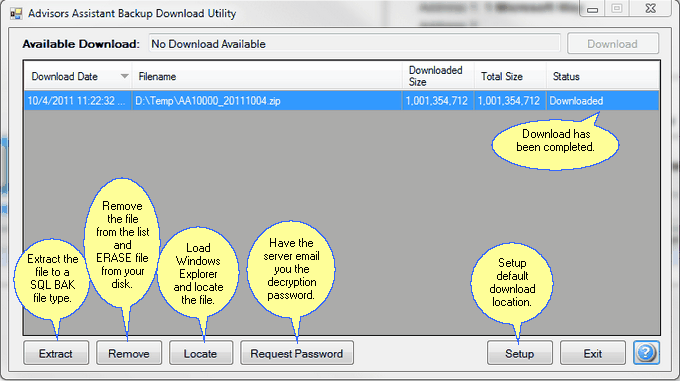
Task: Click the Locate button
Action: click(201, 353)
